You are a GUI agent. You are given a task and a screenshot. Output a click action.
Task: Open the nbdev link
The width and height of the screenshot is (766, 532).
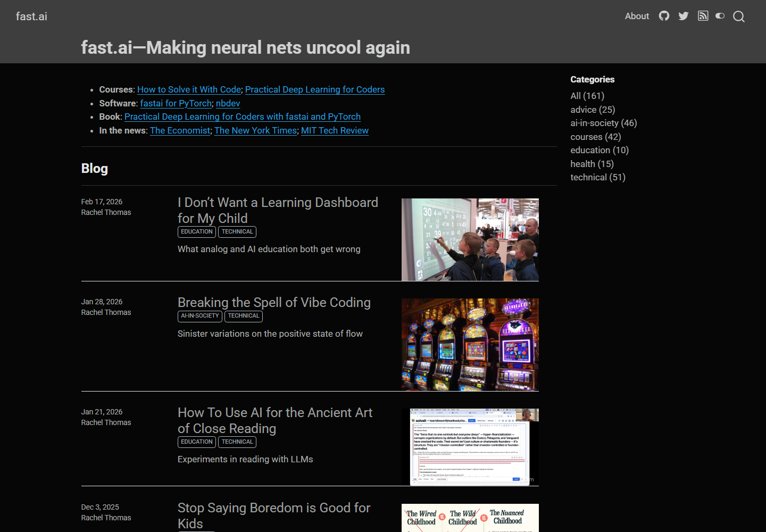pos(228,103)
